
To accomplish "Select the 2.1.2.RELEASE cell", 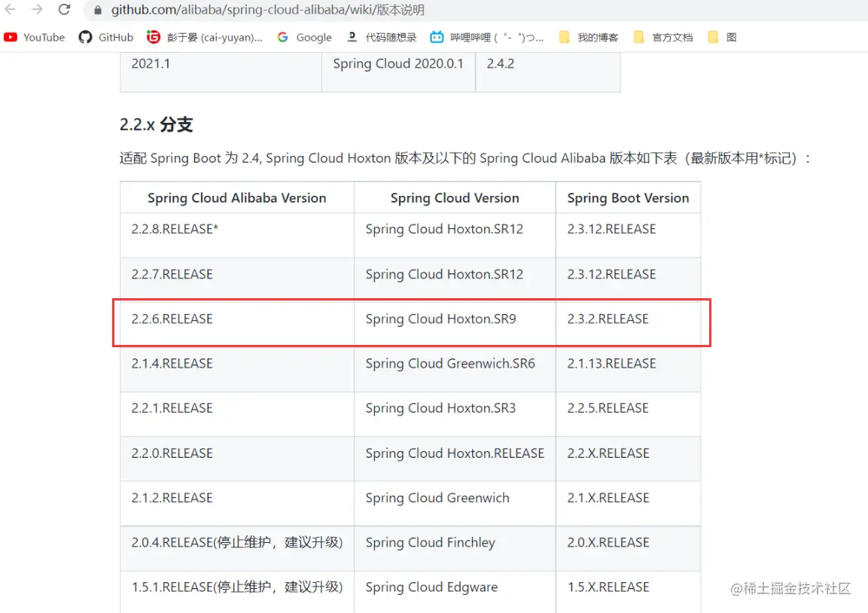I will [x=237, y=503].
